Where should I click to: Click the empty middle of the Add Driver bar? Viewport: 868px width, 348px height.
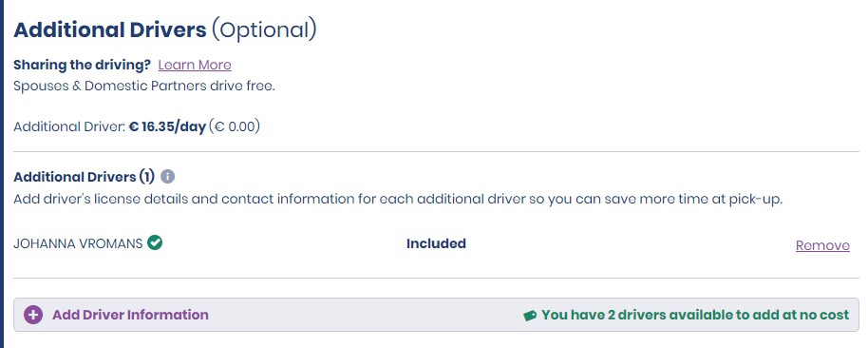point(366,315)
